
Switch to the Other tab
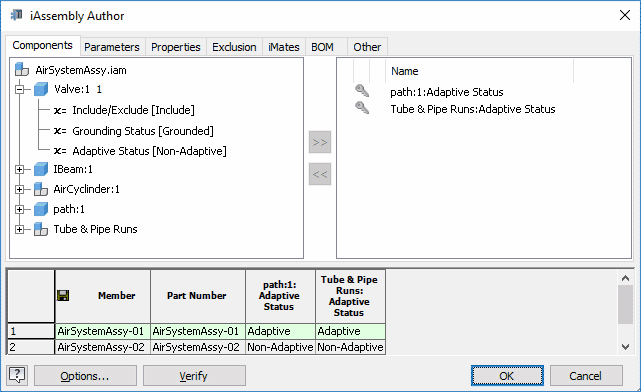pyautogui.click(x=367, y=47)
